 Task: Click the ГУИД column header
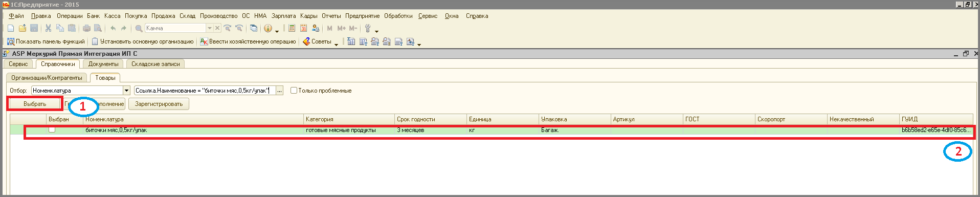click(x=936, y=119)
